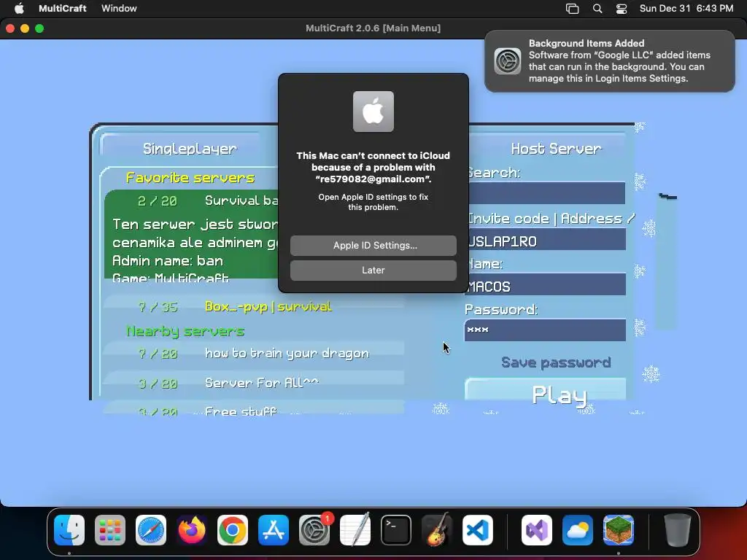Open the App Store dock icon
The image size is (747, 560).
click(274, 530)
